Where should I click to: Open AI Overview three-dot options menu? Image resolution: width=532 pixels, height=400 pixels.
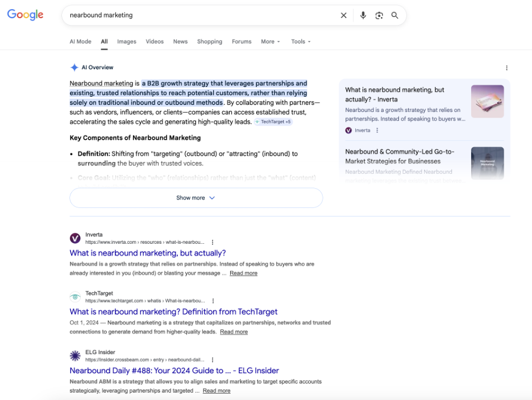point(506,68)
